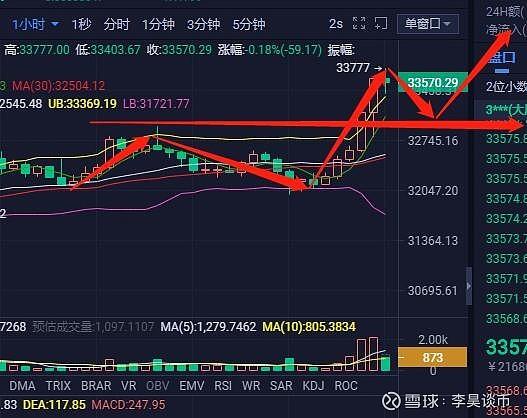Click the LB:31721.77 lower band label

[x=156, y=103]
